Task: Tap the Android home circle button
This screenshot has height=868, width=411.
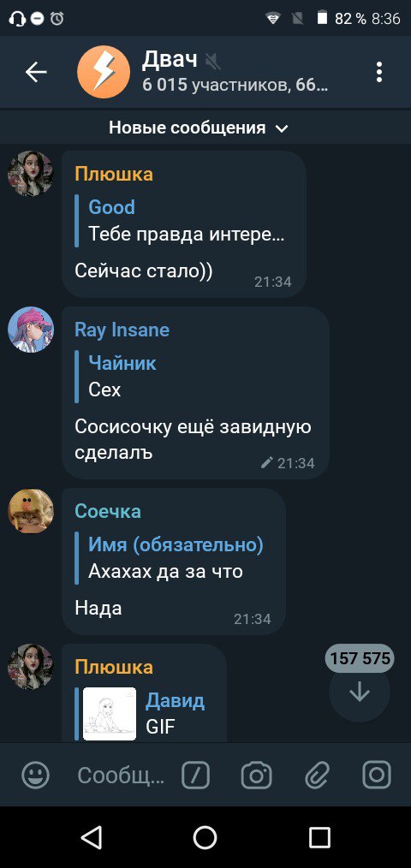Action: [205, 837]
